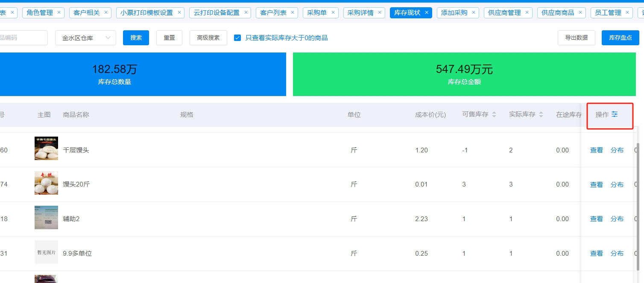The width and height of the screenshot is (644, 283).
Task: Open 高级搜索 advanced search panel
Action: (208, 38)
